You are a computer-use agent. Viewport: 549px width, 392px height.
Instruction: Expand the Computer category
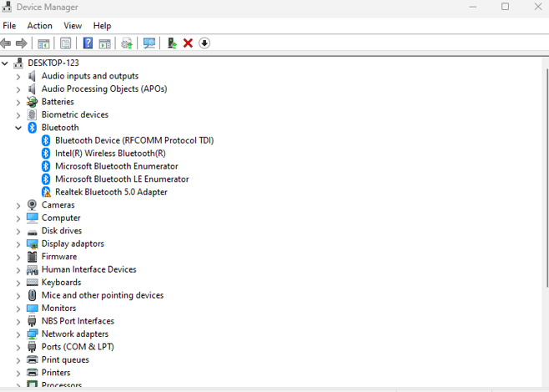tap(18, 219)
